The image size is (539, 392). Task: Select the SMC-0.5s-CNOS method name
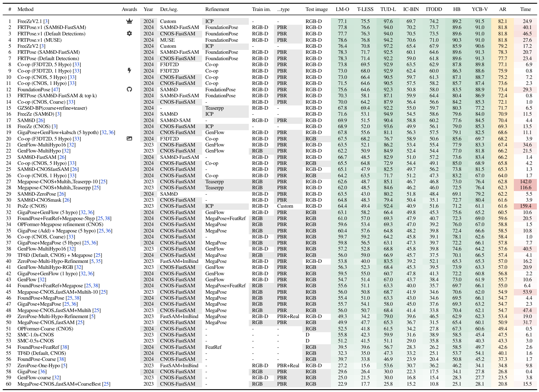(x=35, y=341)
